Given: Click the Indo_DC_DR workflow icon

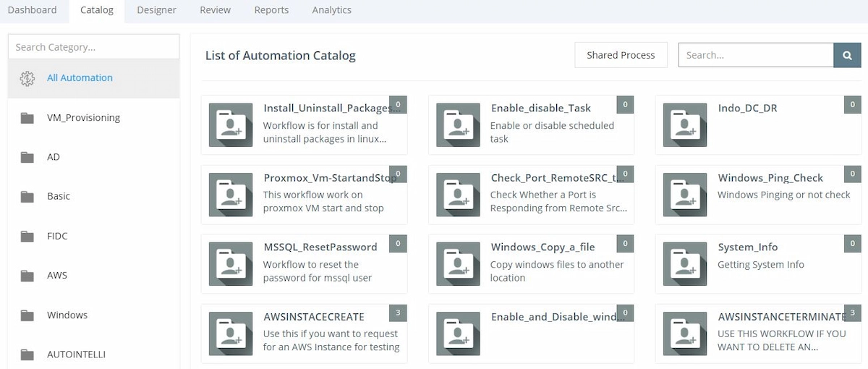Looking at the screenshot, I should [x=685, y=125].
